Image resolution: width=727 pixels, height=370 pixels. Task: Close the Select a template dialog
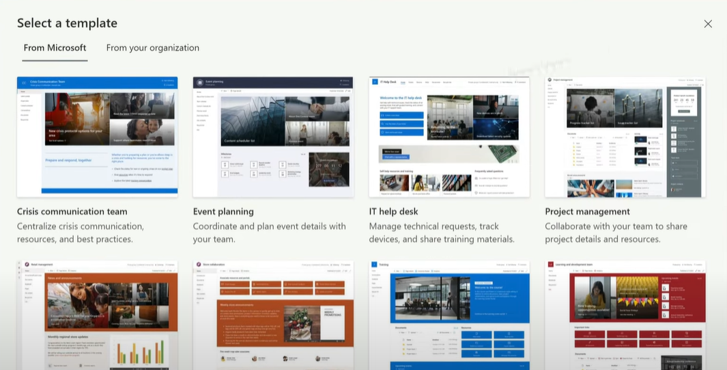pyautogui.click(x=708, y=24)
